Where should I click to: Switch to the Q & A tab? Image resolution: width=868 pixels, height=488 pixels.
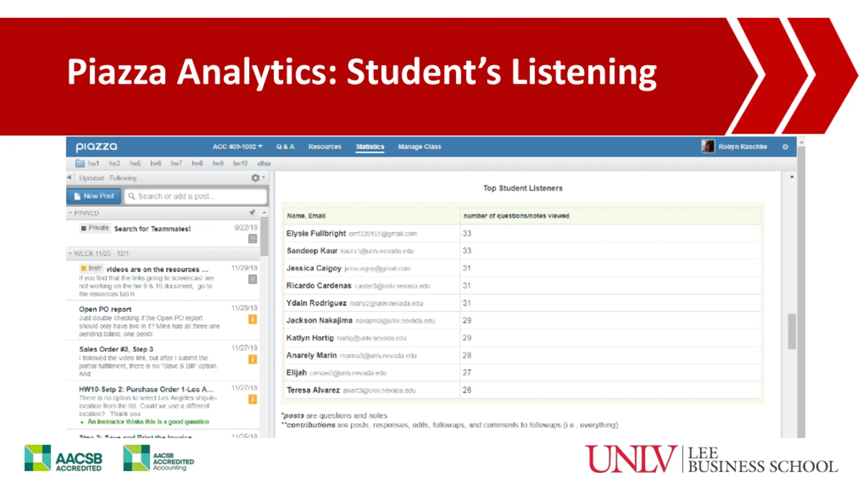point(285,147)
